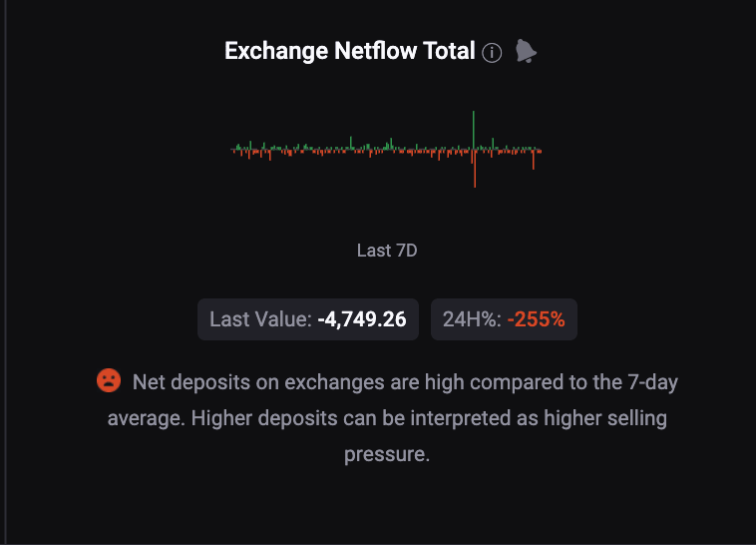Click the Last Value badge

click(307, 319)
